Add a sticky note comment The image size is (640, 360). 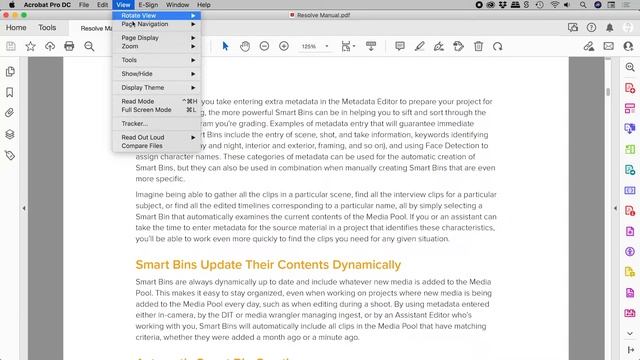[x=400, y=46]
